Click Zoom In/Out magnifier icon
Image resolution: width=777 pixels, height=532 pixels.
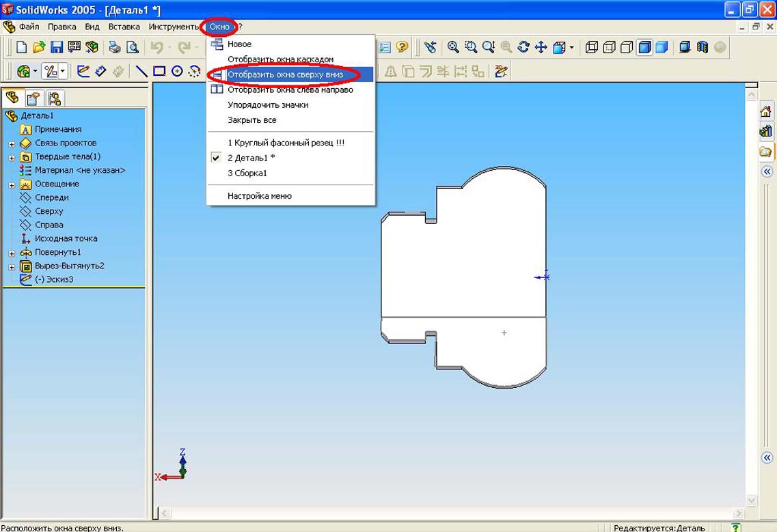click(x=489, y=47)
